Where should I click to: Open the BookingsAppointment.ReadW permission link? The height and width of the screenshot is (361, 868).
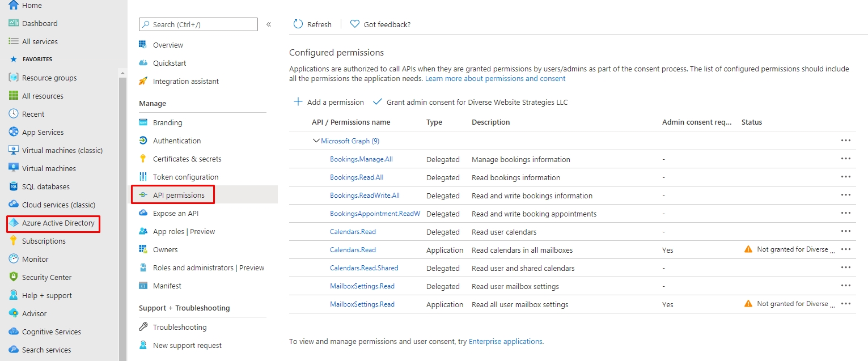coord(375,214)
